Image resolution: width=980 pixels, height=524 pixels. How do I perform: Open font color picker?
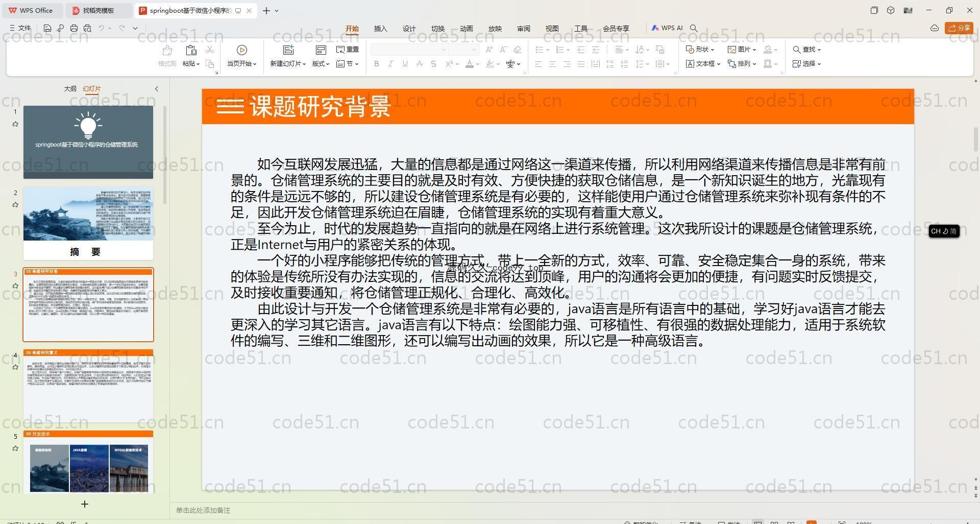470,64
